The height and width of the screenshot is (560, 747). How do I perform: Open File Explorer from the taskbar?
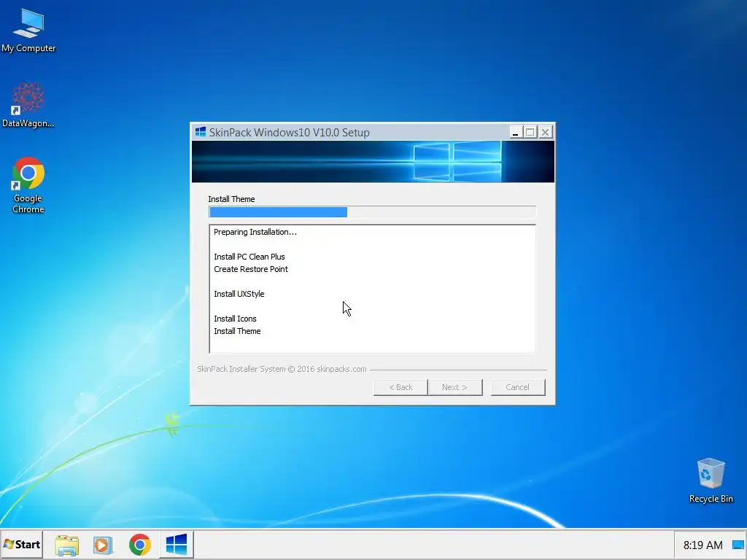click(x=66, y=545)
